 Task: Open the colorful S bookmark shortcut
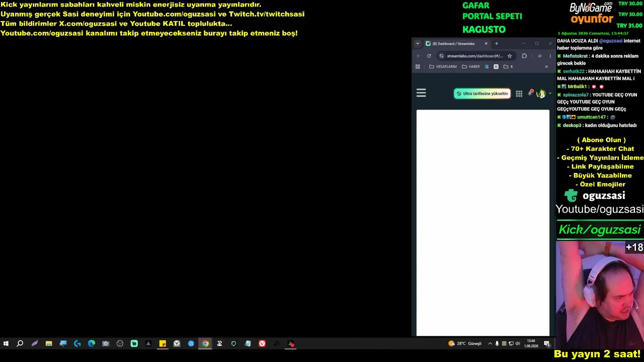(487, 66)
